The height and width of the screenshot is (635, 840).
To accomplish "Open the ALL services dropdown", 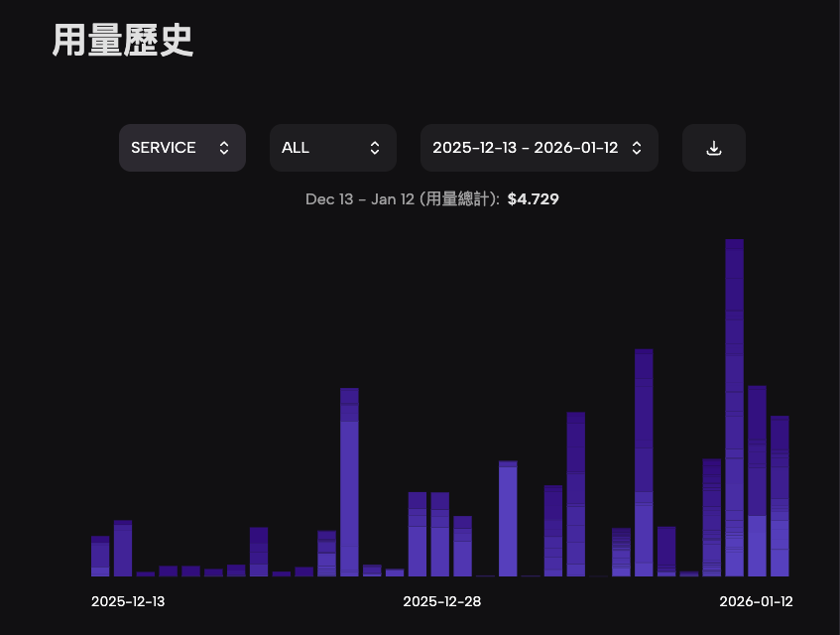I will (333, 147).
